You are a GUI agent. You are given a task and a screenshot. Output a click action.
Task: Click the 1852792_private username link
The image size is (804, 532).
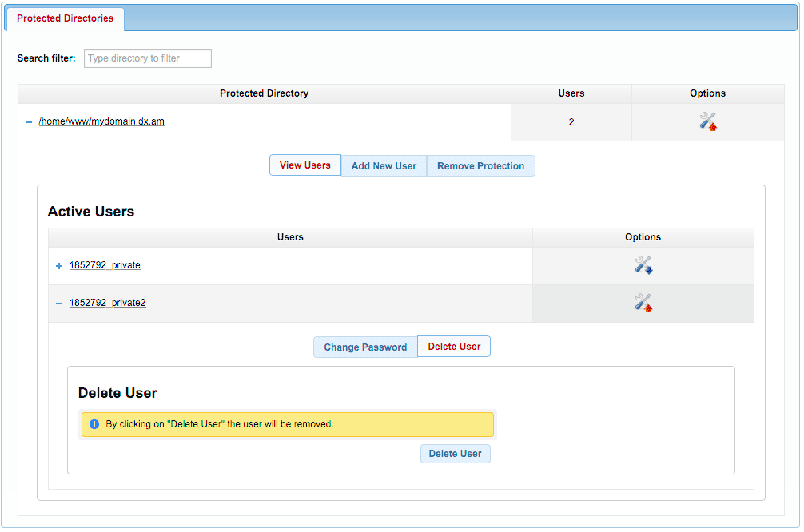(105, 265)
